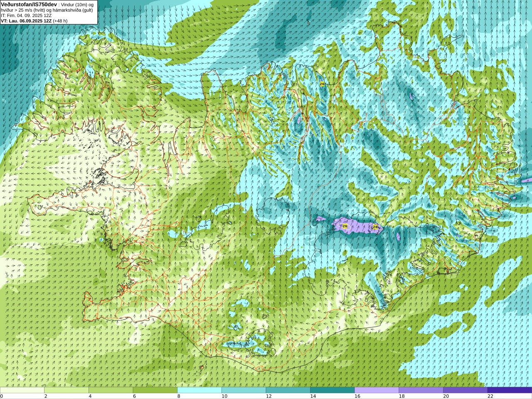Select the 8–10 m/s light cyan swatch

click(x=199, y=390)
